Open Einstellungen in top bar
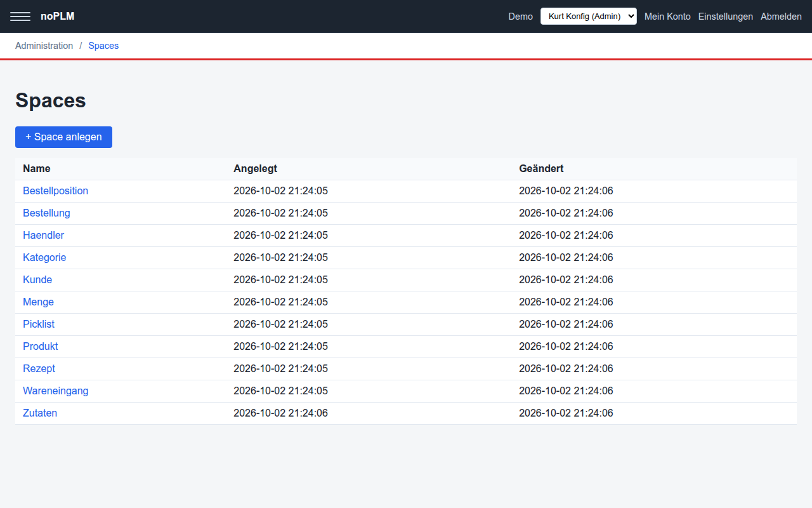Image resolution: width=812 pixels, height=508 pixels. (726, 17)
